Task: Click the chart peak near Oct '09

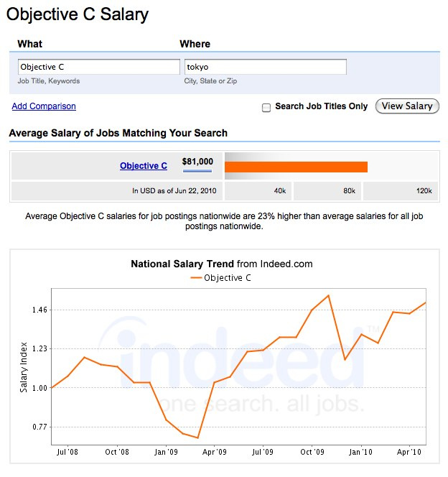Action: [x=329, y=295]
